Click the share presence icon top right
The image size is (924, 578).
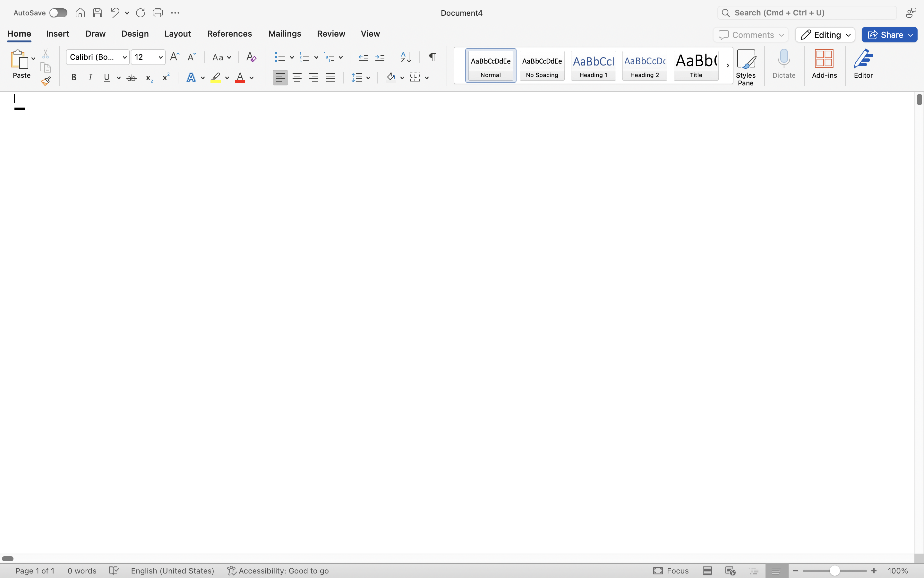pos(911,13)
